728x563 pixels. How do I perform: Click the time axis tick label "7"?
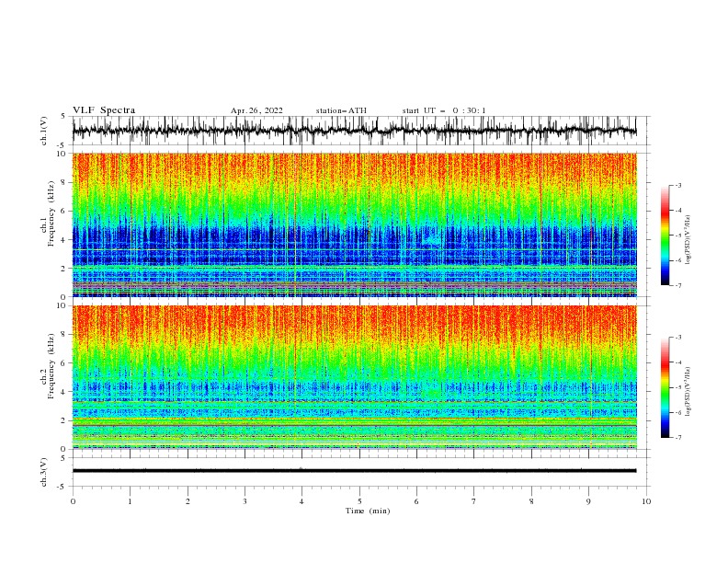point(474,501)
